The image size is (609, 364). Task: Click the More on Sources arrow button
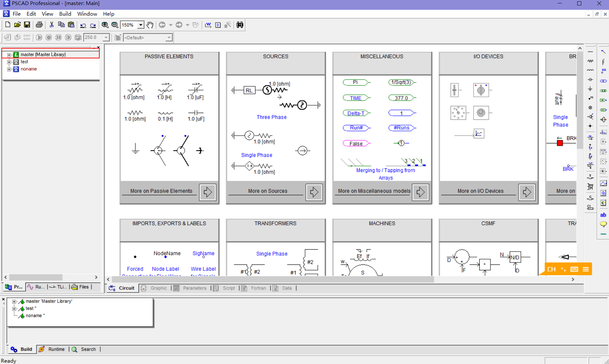click(314, 192)
